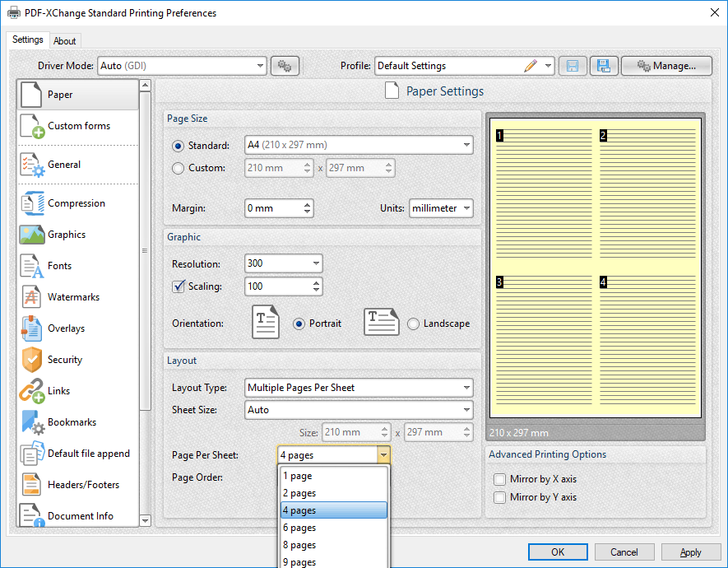
Task: Toggle the Scaling checkbox
Action: tap(179, 286)
